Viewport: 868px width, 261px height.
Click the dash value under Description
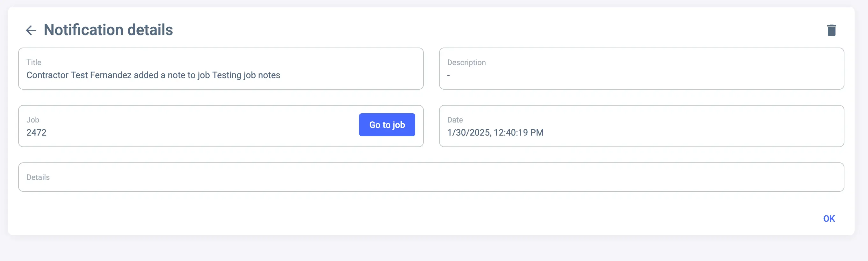pyautogui.click(x=448, y=75)
